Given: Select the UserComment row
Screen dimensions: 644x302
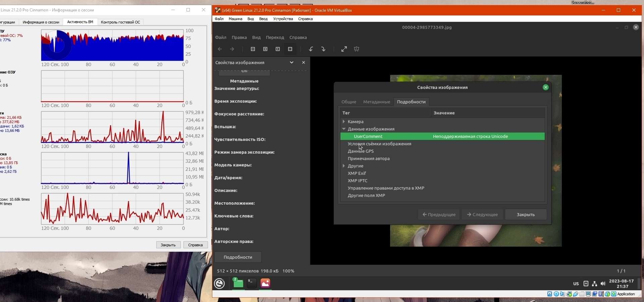Looking at the screenshot, I should [x=442, y=136].
